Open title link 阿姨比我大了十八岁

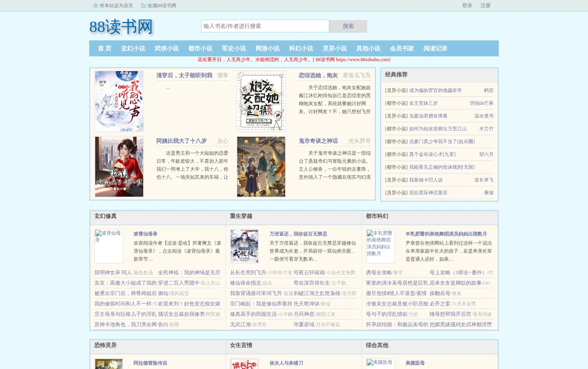tap(182, 141)
